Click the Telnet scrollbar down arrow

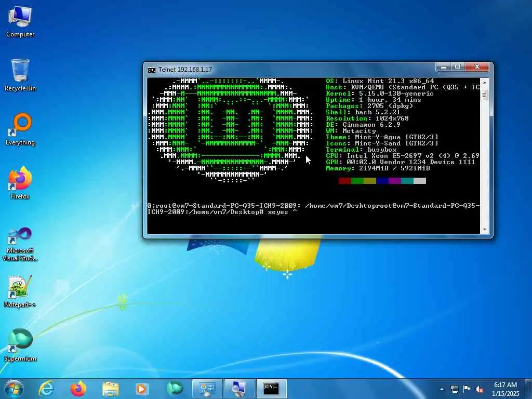[485, 230]
